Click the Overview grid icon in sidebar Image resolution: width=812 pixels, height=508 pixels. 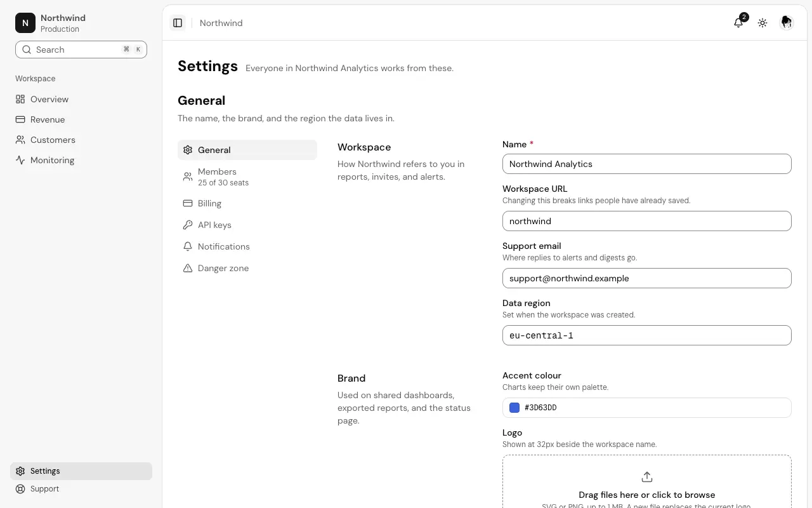(x=20, y=99)
